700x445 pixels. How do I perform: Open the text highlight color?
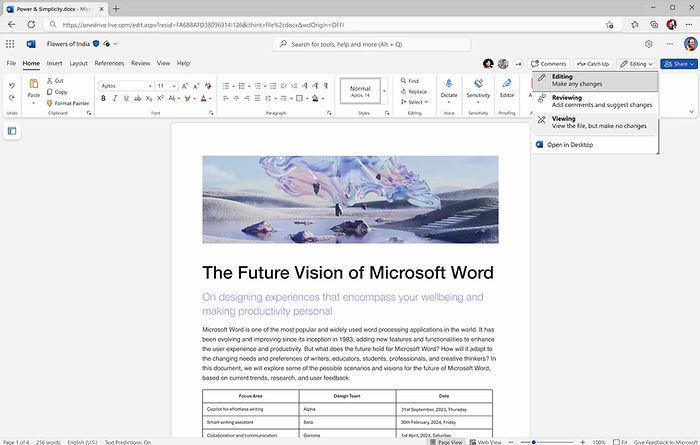point(188,98)
